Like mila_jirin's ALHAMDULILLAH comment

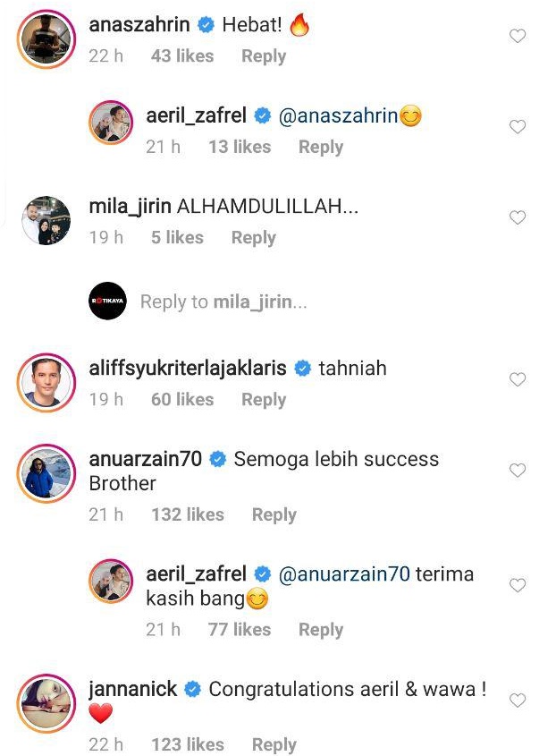518,217
